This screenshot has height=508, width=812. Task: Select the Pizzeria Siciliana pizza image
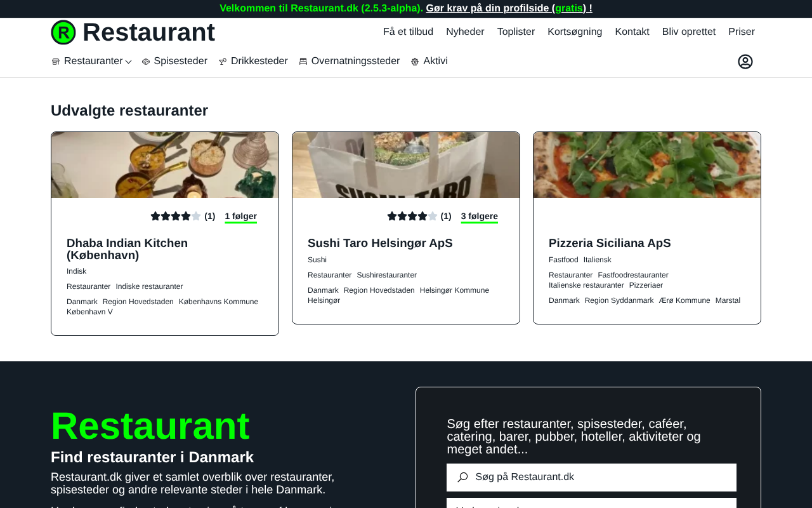(647, 165)
